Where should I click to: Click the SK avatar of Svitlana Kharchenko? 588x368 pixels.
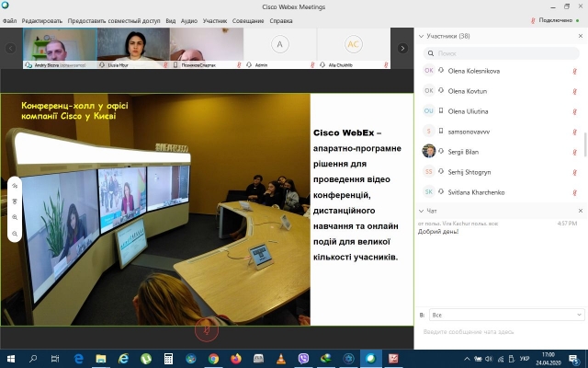click(x=429, y=192)
